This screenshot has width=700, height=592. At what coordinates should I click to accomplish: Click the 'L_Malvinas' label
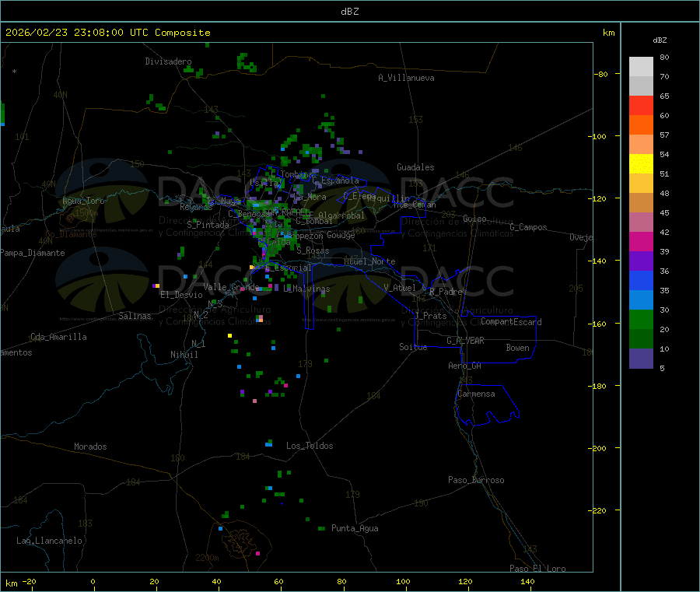click(x=306, y=289)
